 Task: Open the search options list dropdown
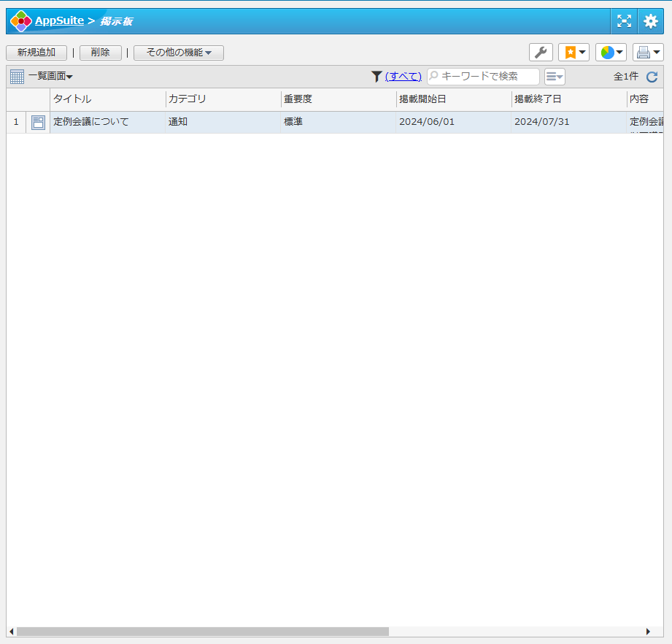click(555, 77)
